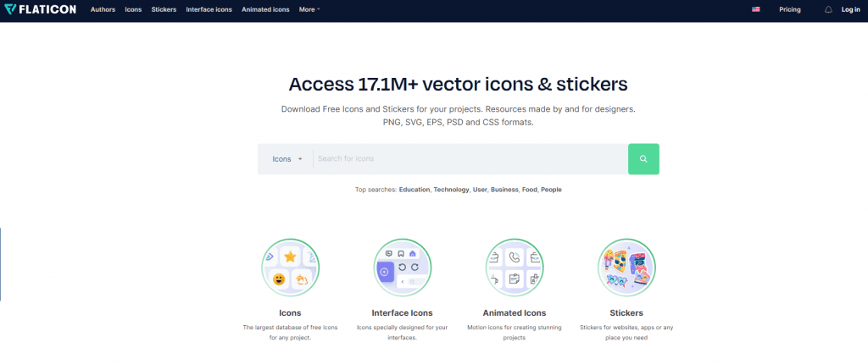Click the Animated Icons circle image

click(515, 267)
